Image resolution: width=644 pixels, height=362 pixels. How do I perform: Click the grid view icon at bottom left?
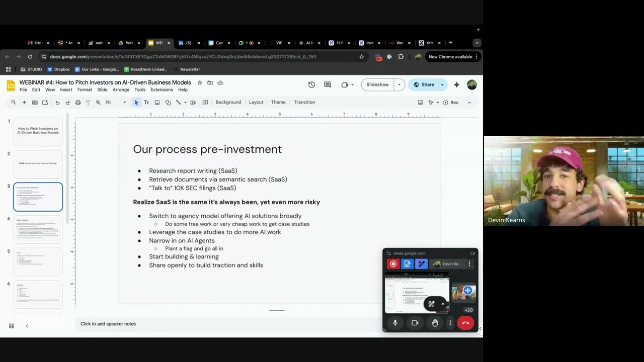11,326
